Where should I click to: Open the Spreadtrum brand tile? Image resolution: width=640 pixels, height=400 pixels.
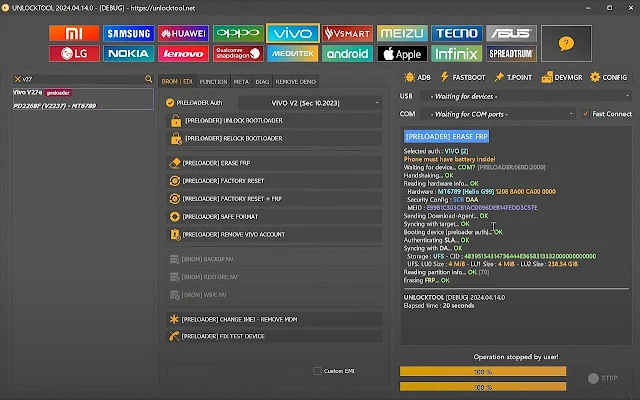point(511,53)
